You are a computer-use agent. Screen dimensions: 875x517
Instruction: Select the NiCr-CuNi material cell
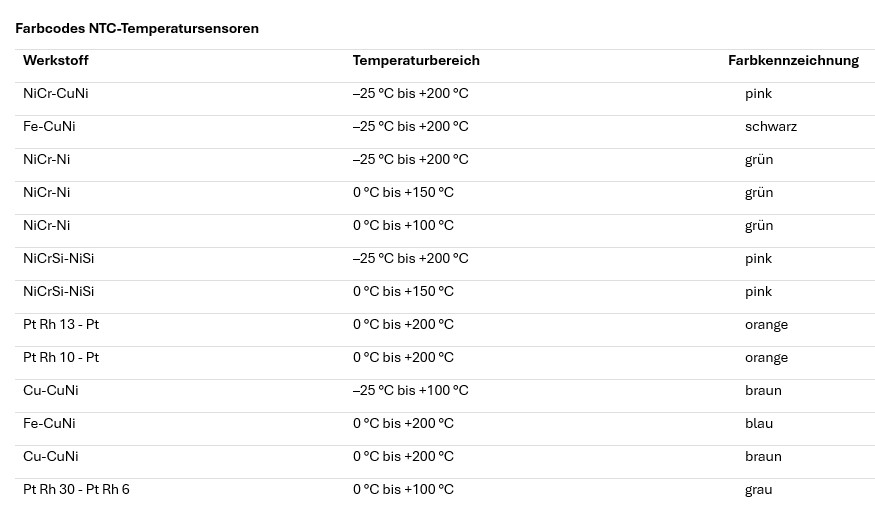pos(56,94)
